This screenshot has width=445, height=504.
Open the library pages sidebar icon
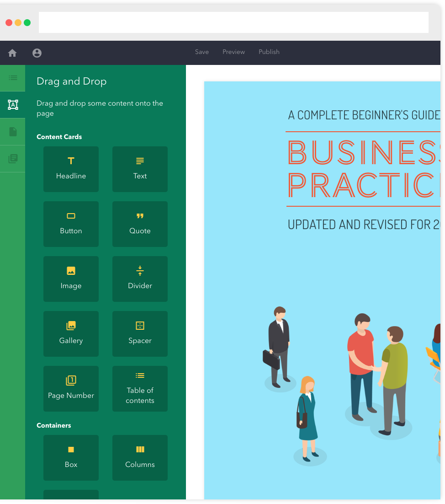click(13, 159)
